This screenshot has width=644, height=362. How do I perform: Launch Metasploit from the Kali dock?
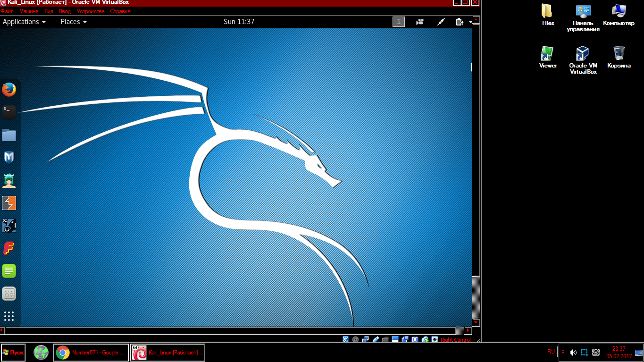coord(9,157)
